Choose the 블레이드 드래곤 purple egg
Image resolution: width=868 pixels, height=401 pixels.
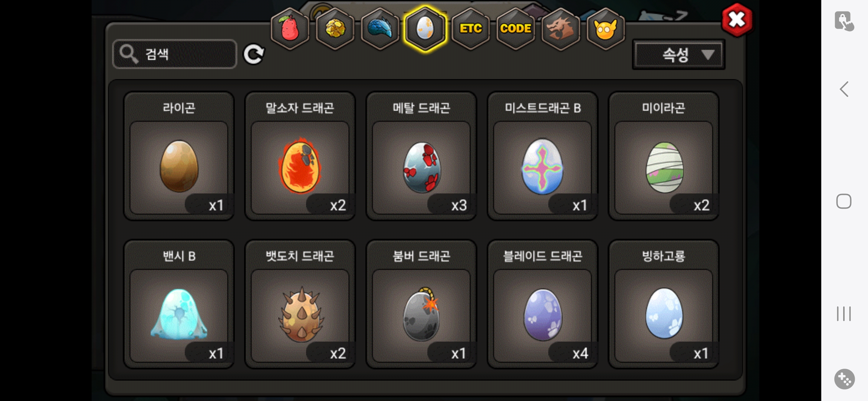pyautogui.click(x=542, y=304)
